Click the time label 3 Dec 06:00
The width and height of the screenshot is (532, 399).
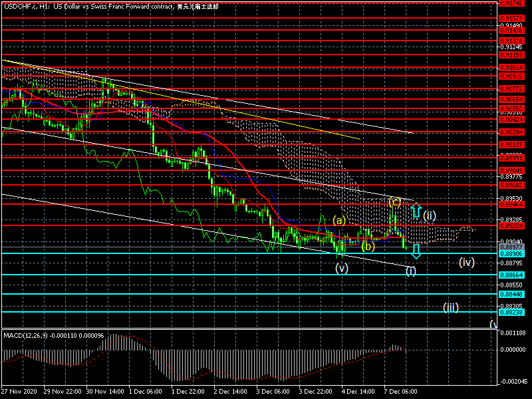273,392
